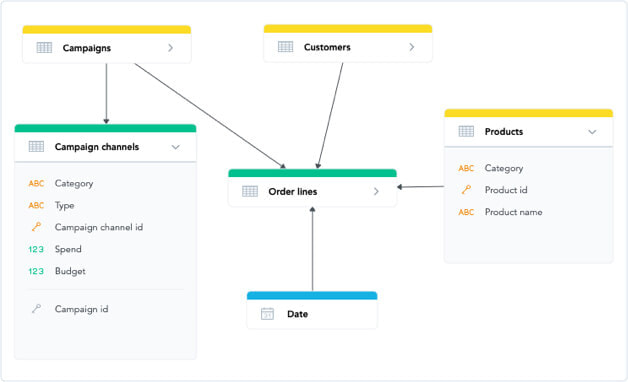The height and width of the screenshot is (382, 628).
Task: Expand the Order lines chevron
Action: [x=376, y=191]
